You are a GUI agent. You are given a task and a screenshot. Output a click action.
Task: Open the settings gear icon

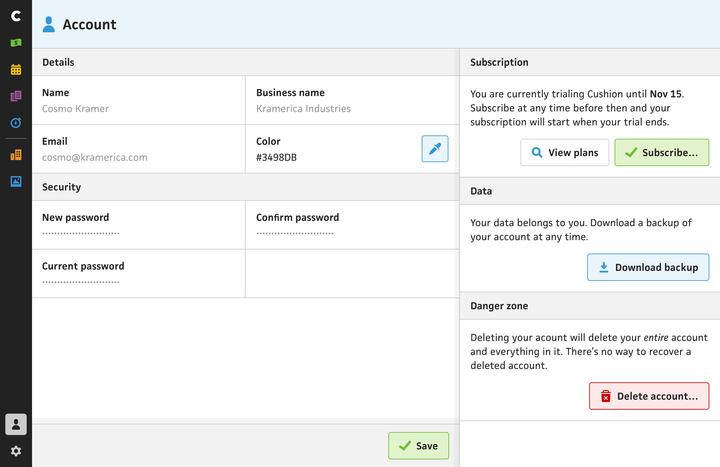pyautogui.click(x=16, y=451)
